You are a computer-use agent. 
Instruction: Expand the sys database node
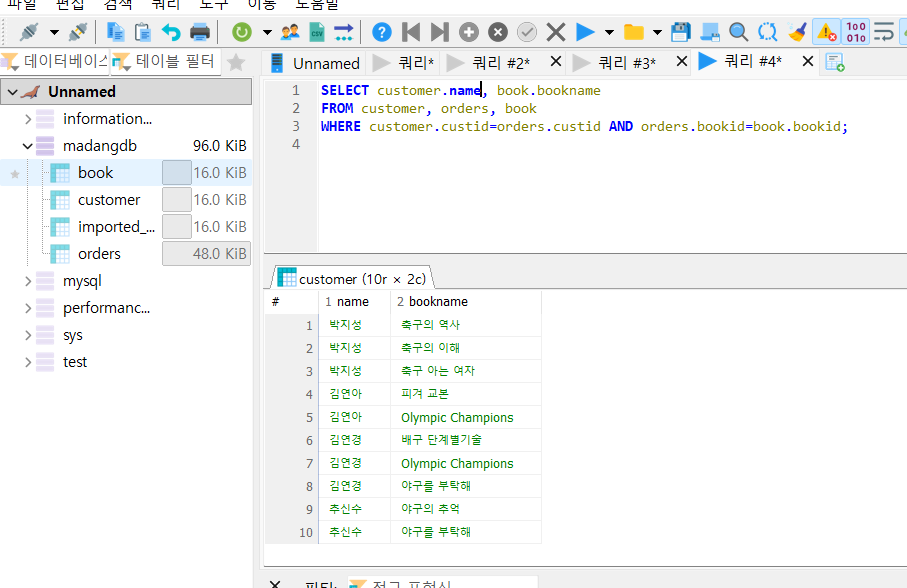click(x=28, y=335)
